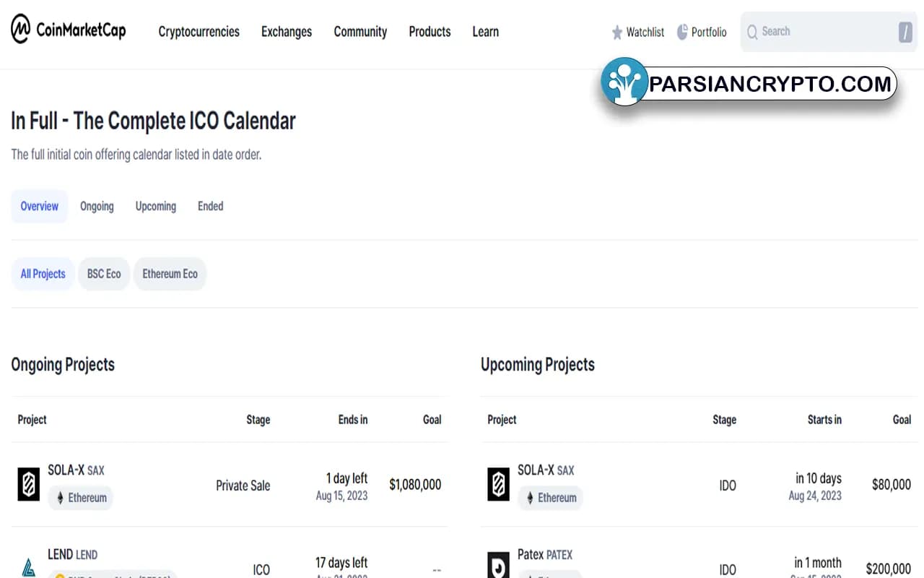Click the SOLA-X logo in Ongoing Projects
The image size is (924, 578).
(x=29, y=484)
